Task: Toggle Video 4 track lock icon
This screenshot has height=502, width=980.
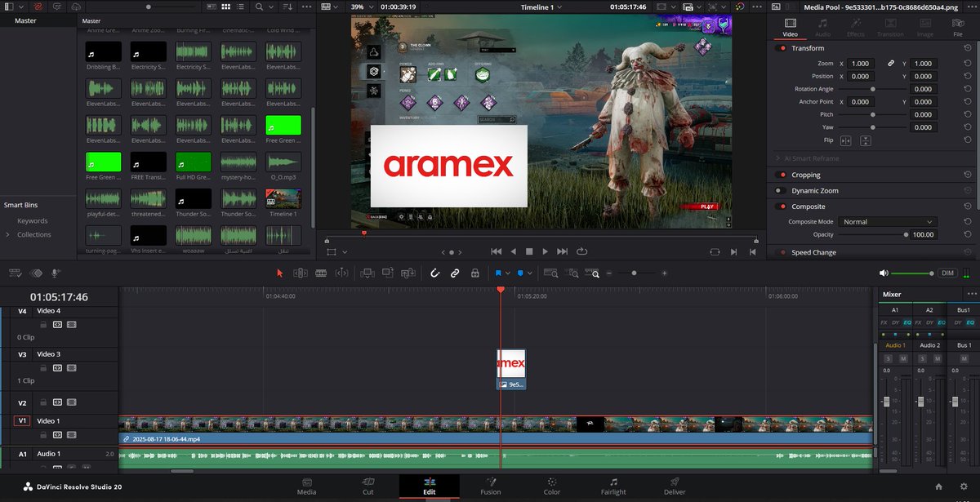Action: click(x=43, y=324)
